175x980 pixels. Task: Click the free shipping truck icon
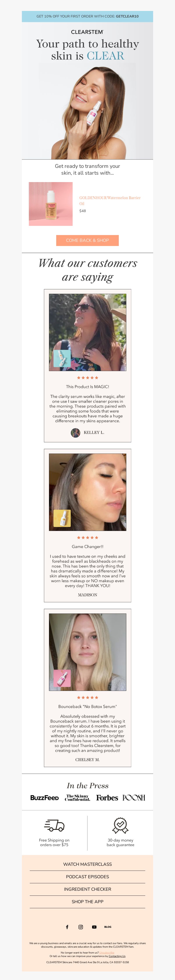click(x=54, y=825)
